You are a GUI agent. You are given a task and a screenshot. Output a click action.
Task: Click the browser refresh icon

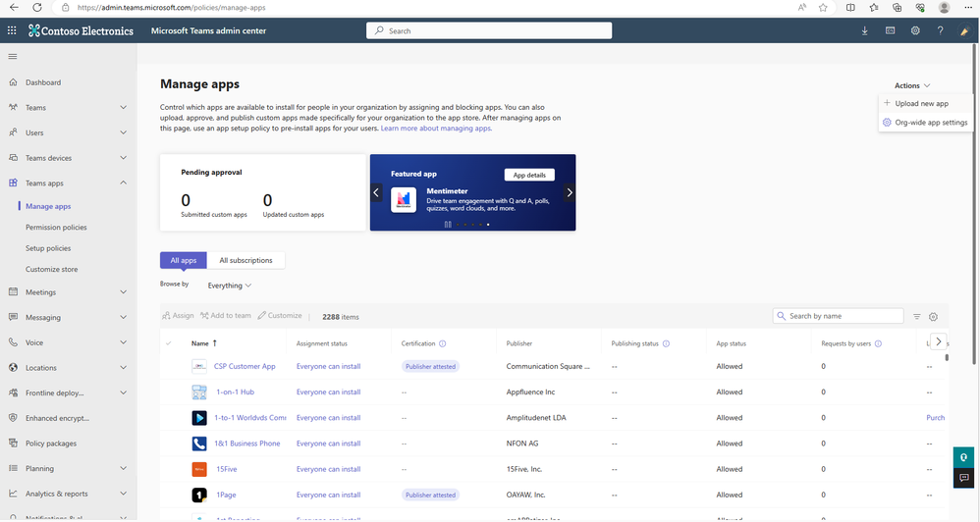click(x=37, y=8)
